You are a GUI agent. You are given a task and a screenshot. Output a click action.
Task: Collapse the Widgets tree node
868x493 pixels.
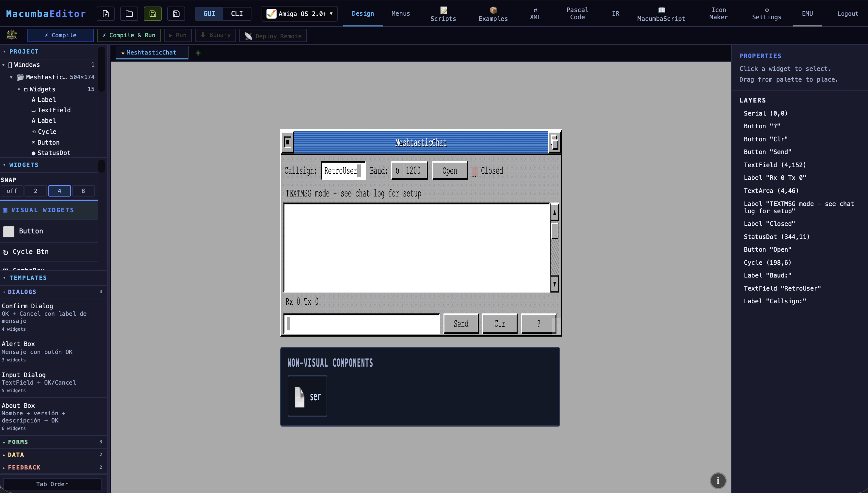(19, 89)
